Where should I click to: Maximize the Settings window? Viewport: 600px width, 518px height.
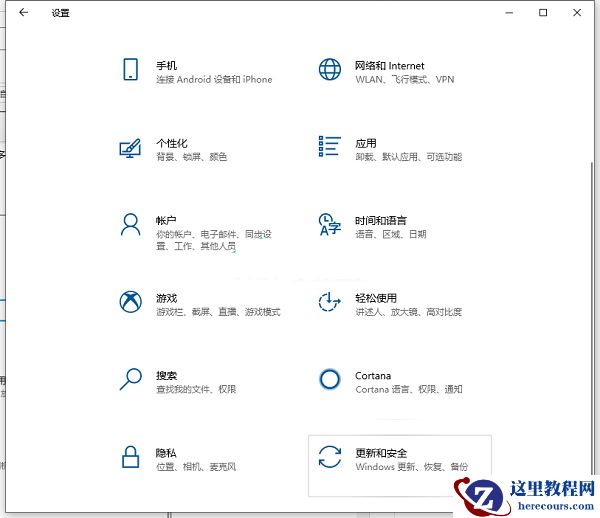(x=543, y=13)
